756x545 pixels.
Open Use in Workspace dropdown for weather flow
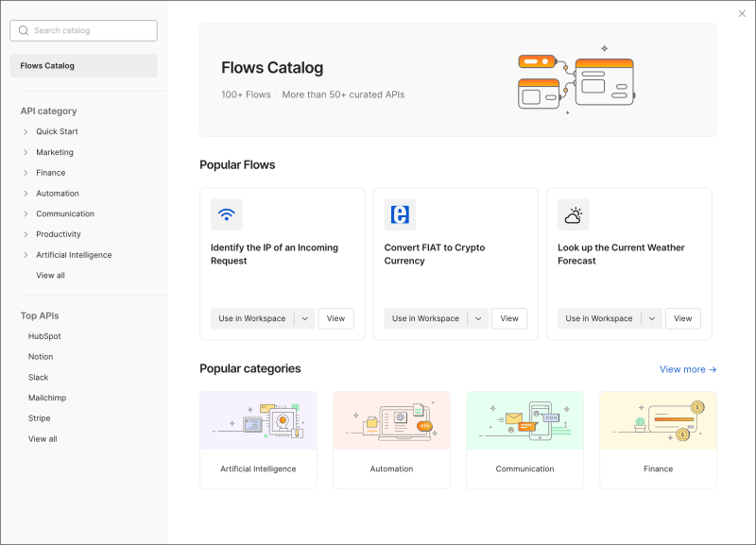point(652,318)
